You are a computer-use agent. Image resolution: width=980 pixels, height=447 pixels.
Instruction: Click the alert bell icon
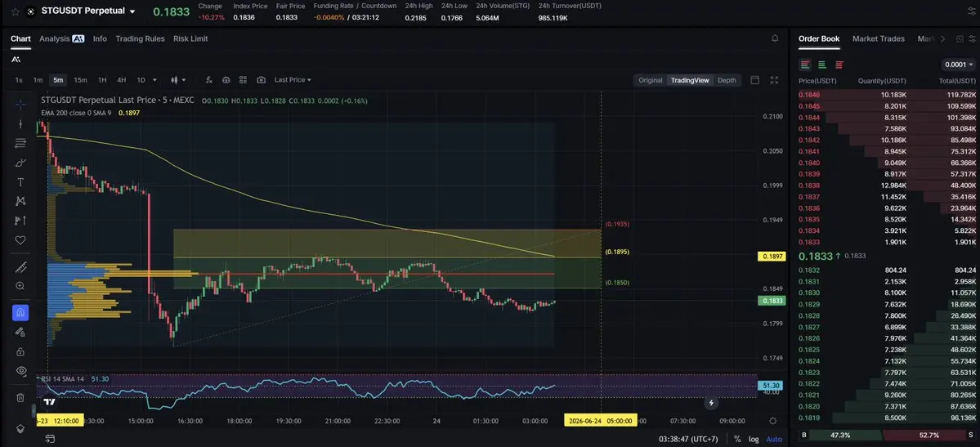coord(775,38)
